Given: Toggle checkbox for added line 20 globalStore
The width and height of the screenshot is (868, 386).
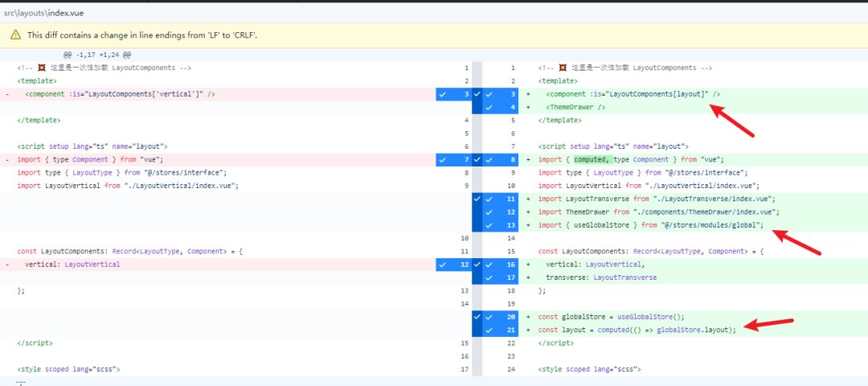Looking at the screenshot, I should coord(489,317).
